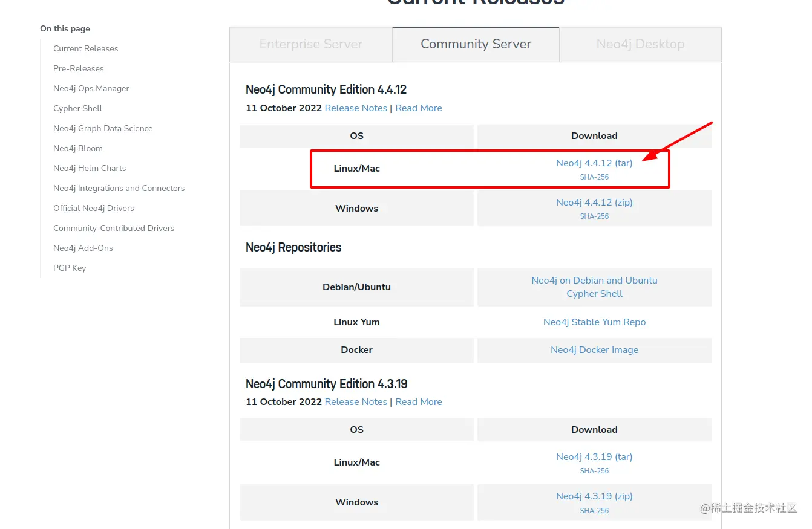Open Neo4j on Debian and Ubuntu link

pos(594,281)
